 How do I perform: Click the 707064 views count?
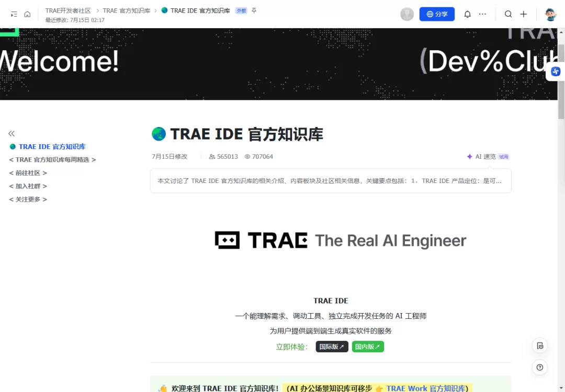tap(259, 157)
